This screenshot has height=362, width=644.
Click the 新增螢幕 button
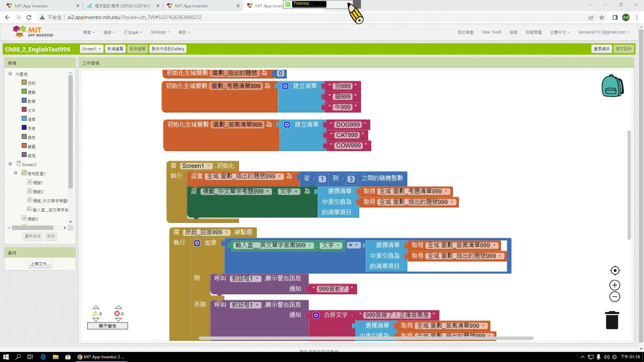tap(115, 49)
